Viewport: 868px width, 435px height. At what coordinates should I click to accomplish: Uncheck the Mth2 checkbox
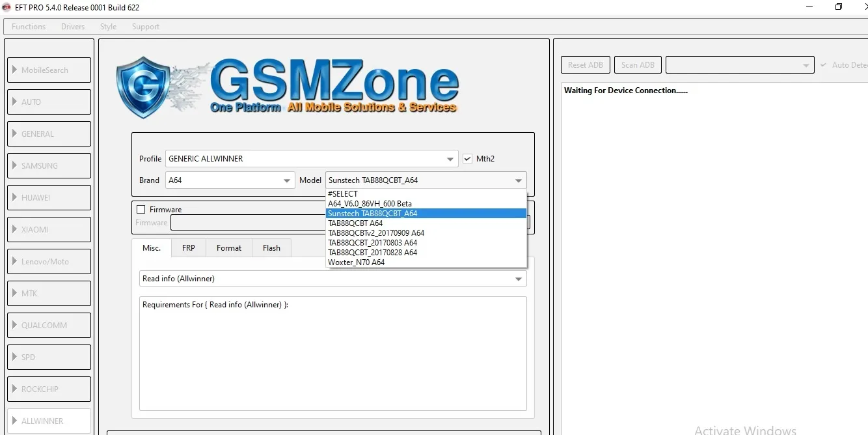467,159
